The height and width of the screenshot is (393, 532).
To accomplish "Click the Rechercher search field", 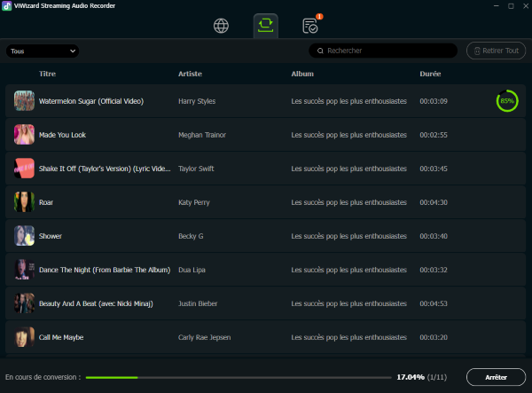I will click(x=383, y=51).
